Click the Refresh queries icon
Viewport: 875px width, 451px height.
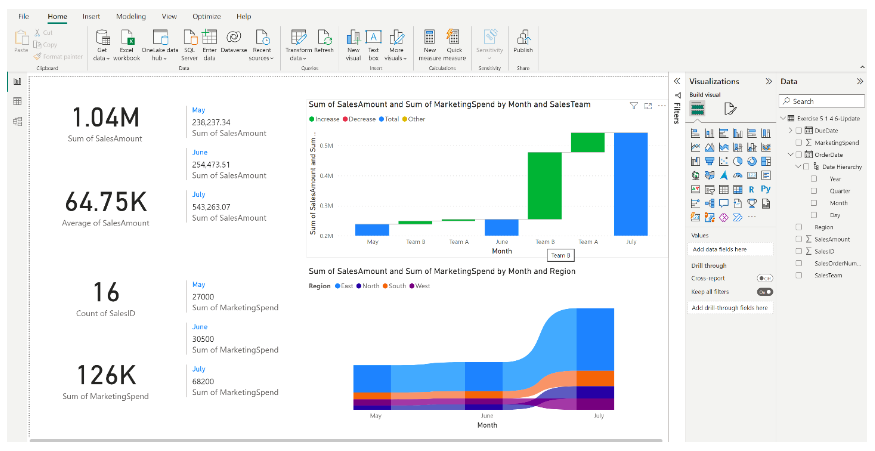324,38
